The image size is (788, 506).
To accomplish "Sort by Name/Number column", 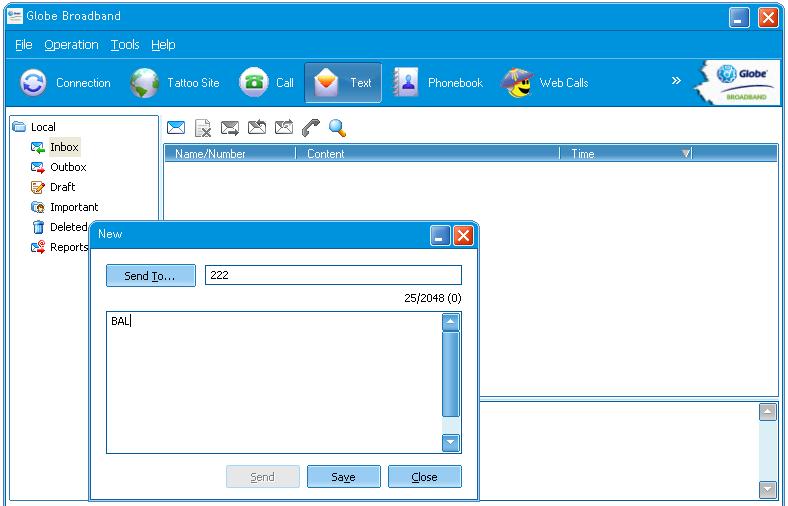I will pyautogui.click(x=230, y=154).
